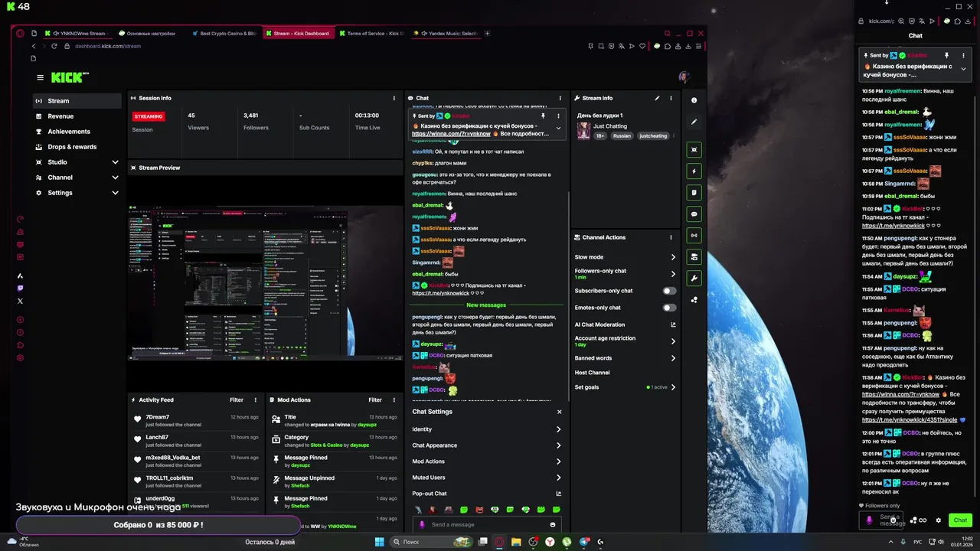Viewport: 980px width, 551px height.
Task: Click the pencil icon in the right toolbar
Action: (694, 122)
